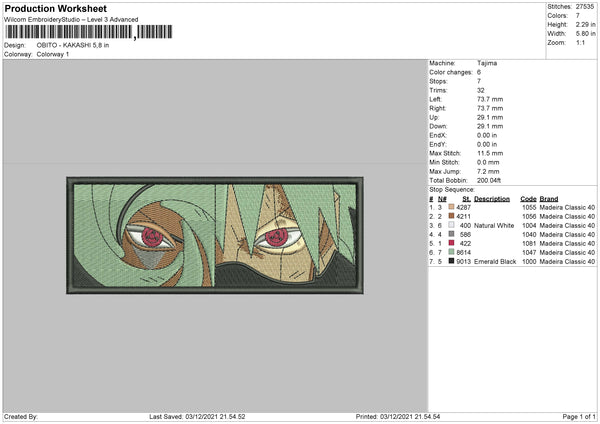Viewport: 600px width, 424px height.
Task: Click the Total Bobbin value '200.04ft'
Action: [x=489, y=180]
